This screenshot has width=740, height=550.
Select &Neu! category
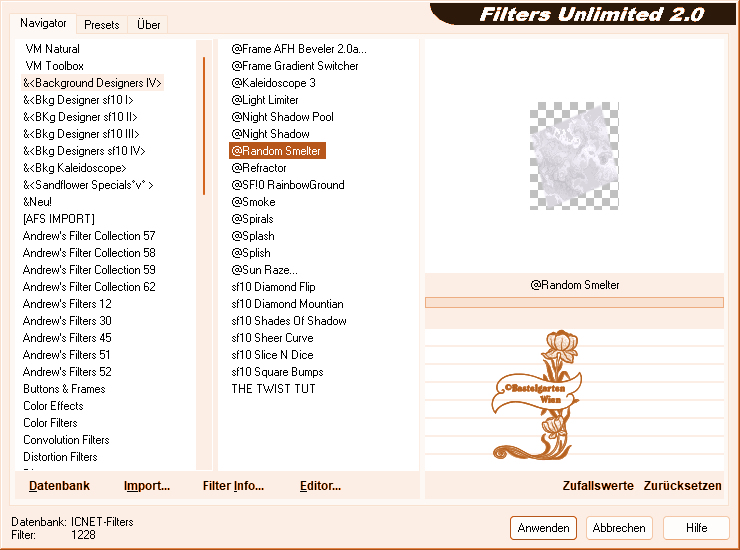[37, 202]
